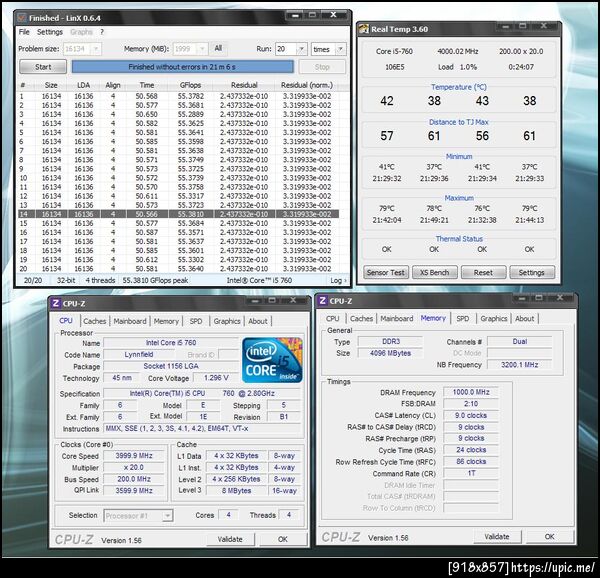Screen dimensions: 600x578
Task: Click the LinX Stop button
Action: tap(322, 67)
